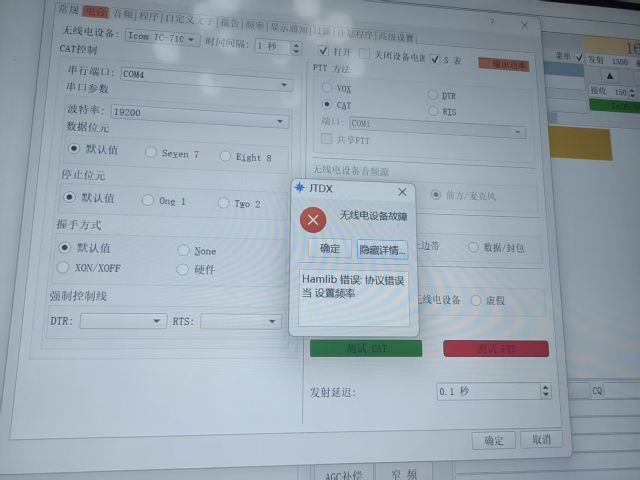Select 停止位元 默认值 radio button
Image resolution: width=640 pixels, height=480 pixels.
[x=69, y=197]
